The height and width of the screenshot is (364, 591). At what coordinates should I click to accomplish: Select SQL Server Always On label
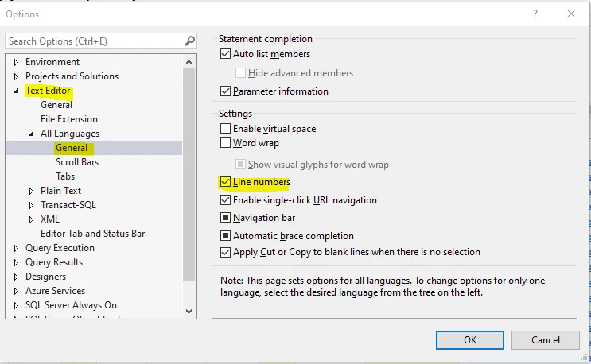point(71,305)
